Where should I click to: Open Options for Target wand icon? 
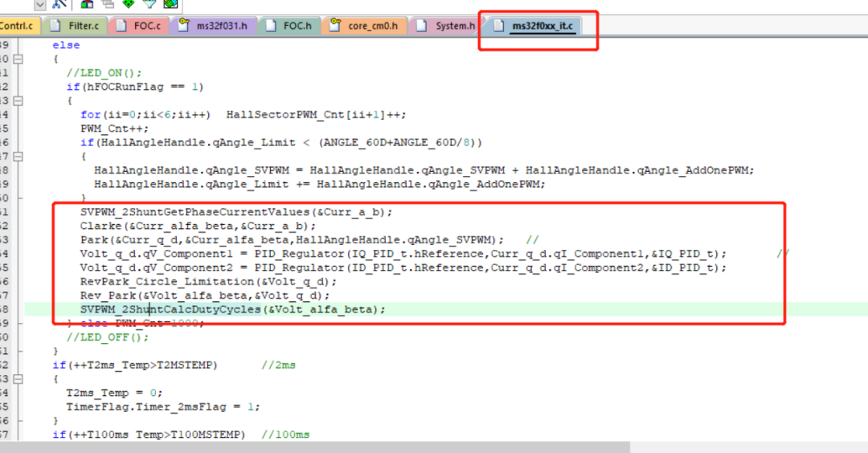(59, 4)
